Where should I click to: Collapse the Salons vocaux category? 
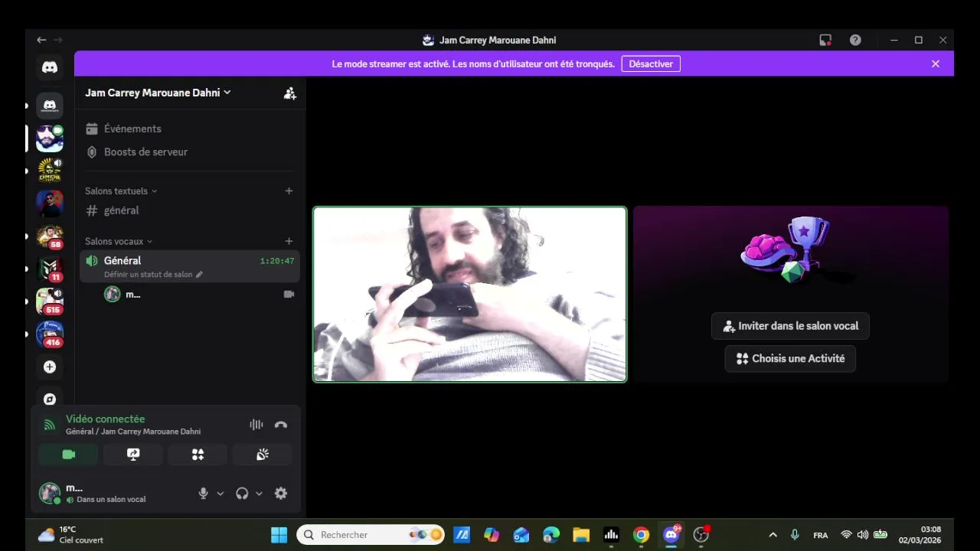click(119, 242)
